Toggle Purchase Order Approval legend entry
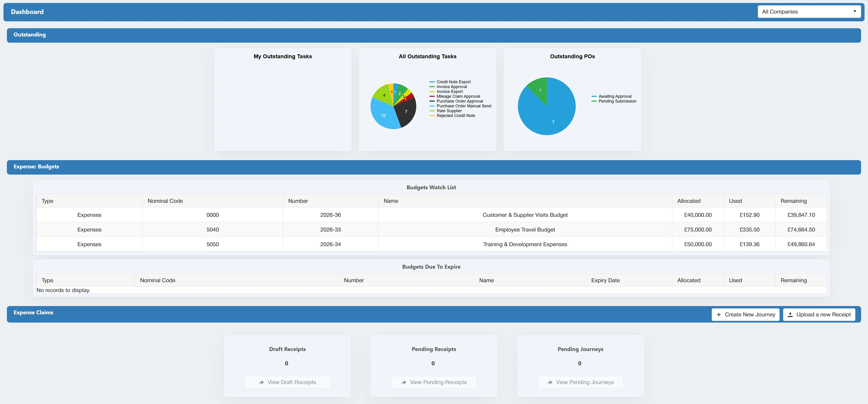The height and width of the screenshot is (404, 868). [456, 101]
